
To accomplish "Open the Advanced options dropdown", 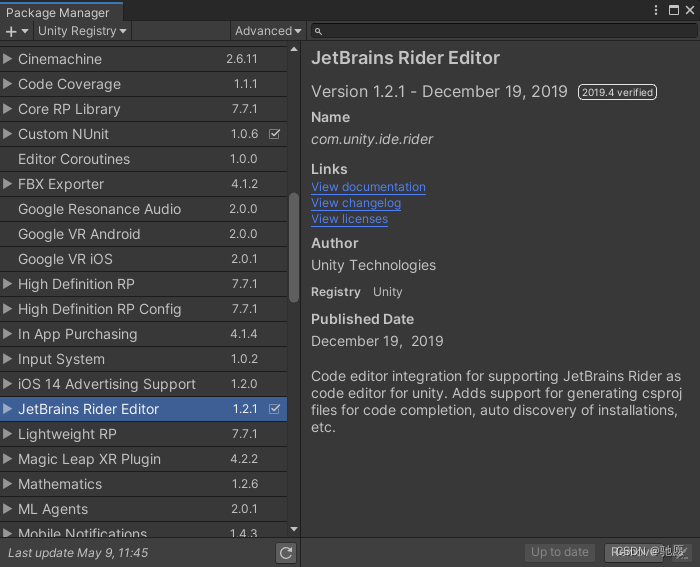I will coord(268,31).
